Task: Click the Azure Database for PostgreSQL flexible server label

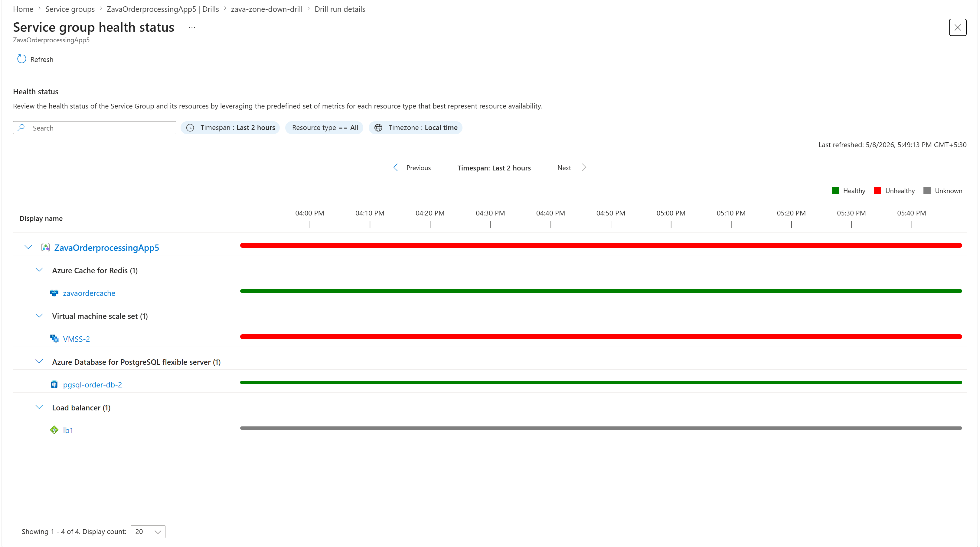Action: [x=136, y=362]
